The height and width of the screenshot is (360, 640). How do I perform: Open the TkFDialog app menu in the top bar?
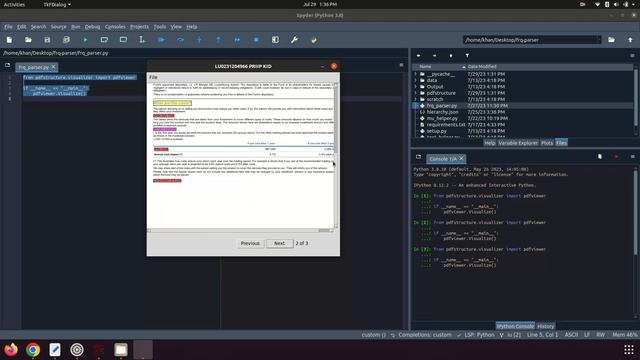point(57,4)
